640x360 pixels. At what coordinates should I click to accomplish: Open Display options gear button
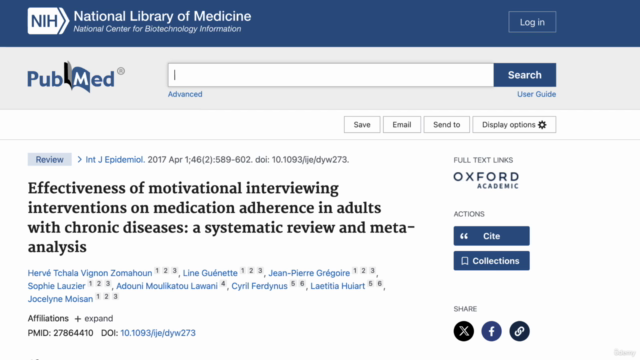514,124
